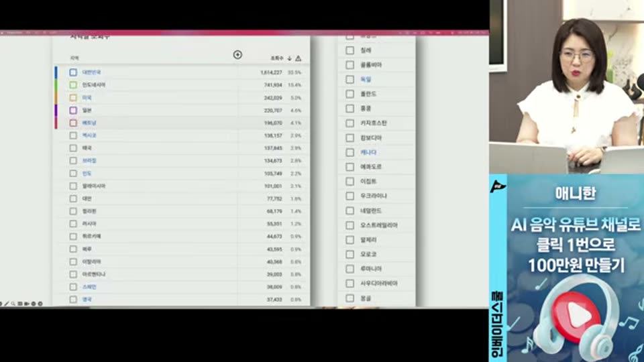
Task: Check the 우크라이나 checkbox
Action: click(350, 196)
